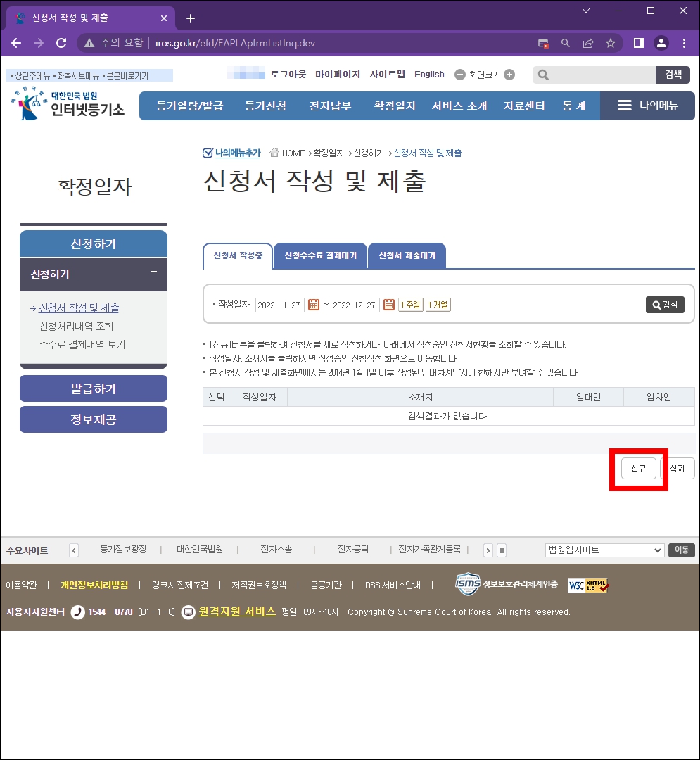Switch to the 신청수수료 결제대기 tab
The height and width of the screenshot is (760, 700).
[320, 255]
